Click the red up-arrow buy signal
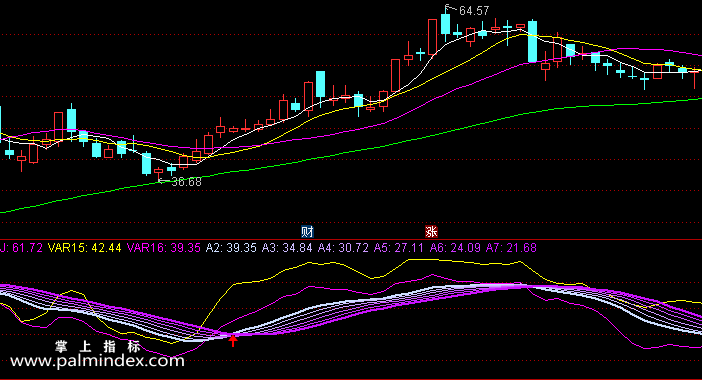 [233, 341]
